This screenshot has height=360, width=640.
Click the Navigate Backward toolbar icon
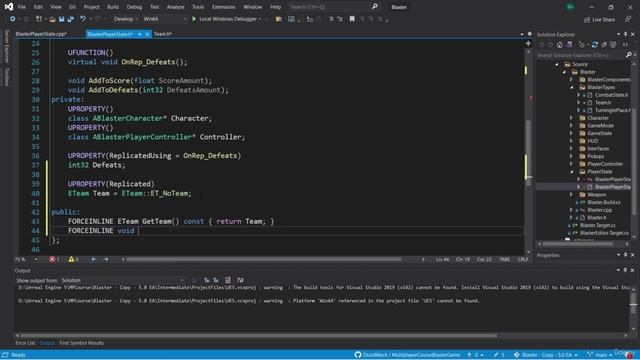point(12,19)
